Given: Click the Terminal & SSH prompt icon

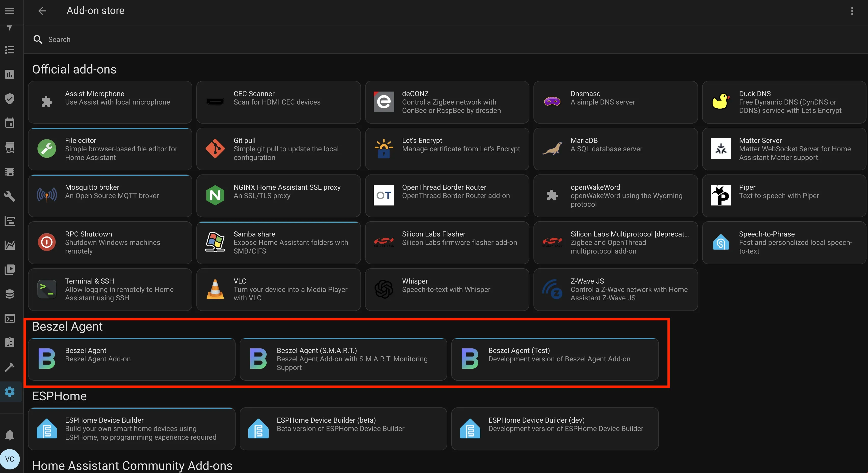Looking at the screenshot, I should click(x=47, y=289).
